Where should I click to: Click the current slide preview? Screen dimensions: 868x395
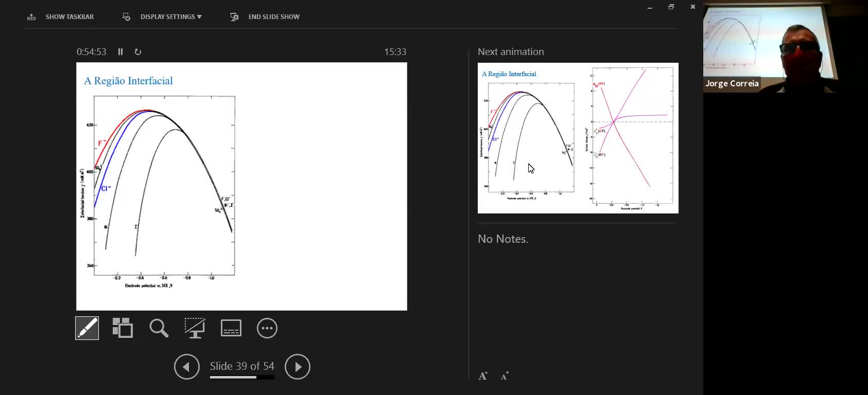(x=241, y=186)
